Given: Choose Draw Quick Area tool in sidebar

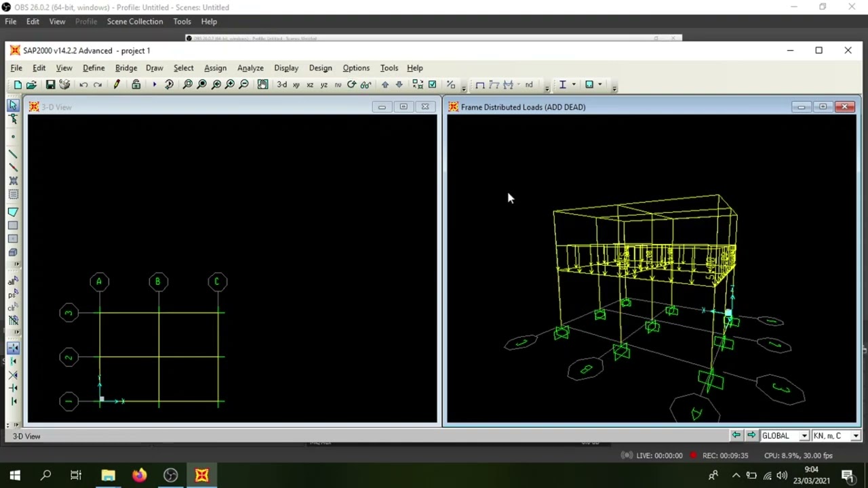Looking at the screenshot, I should pos(13,239).
